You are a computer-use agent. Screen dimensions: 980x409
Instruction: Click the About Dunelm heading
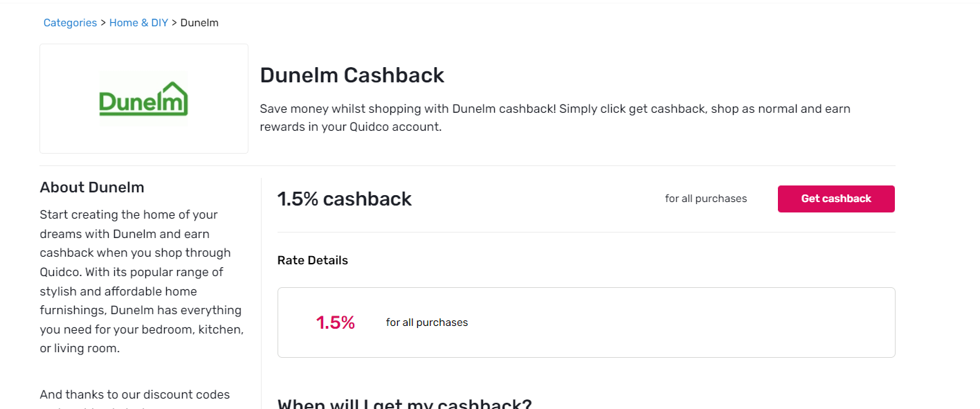pos(92,188)
